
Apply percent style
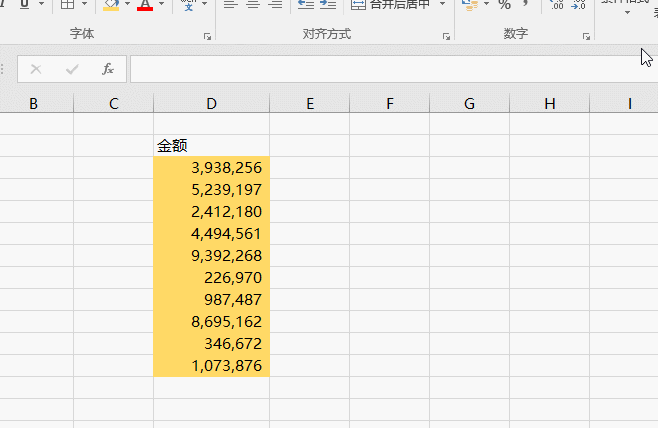pos(504,5)
